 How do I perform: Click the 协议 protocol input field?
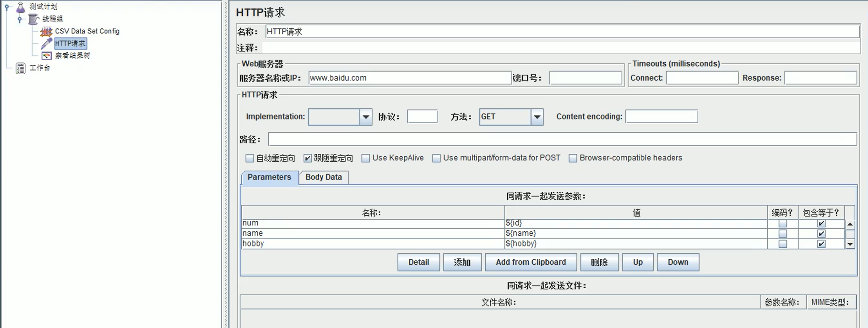(422, 116)
